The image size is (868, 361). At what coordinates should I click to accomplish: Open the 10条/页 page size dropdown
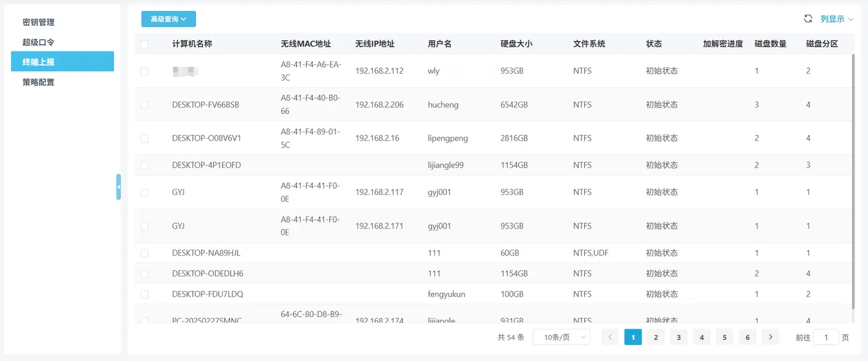click(x=561, y=337)
